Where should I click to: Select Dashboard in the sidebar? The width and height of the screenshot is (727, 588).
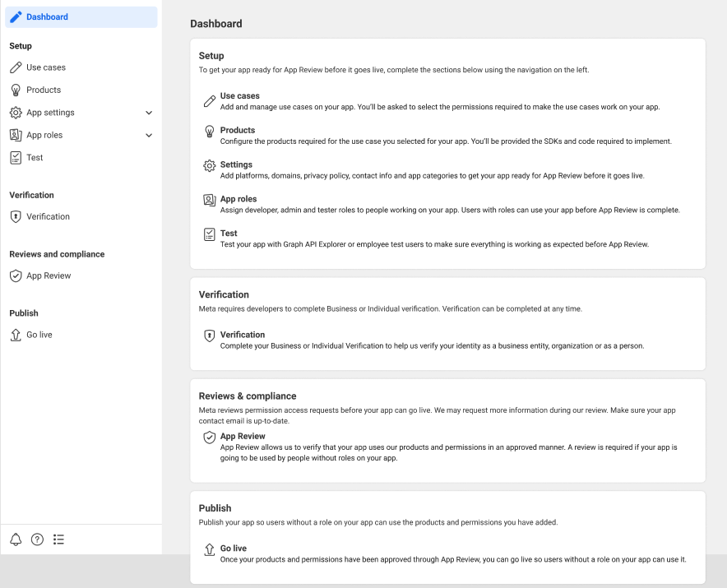(x=47, y=16)
